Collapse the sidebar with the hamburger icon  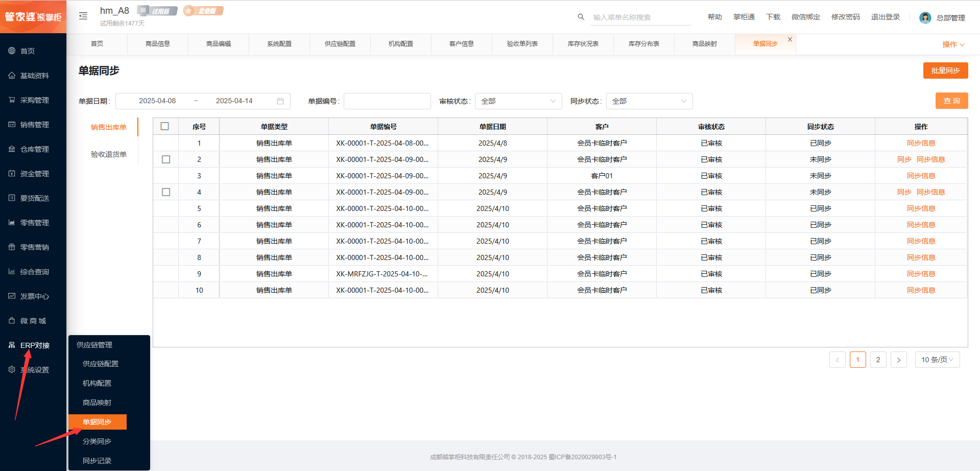click(83, 16)
